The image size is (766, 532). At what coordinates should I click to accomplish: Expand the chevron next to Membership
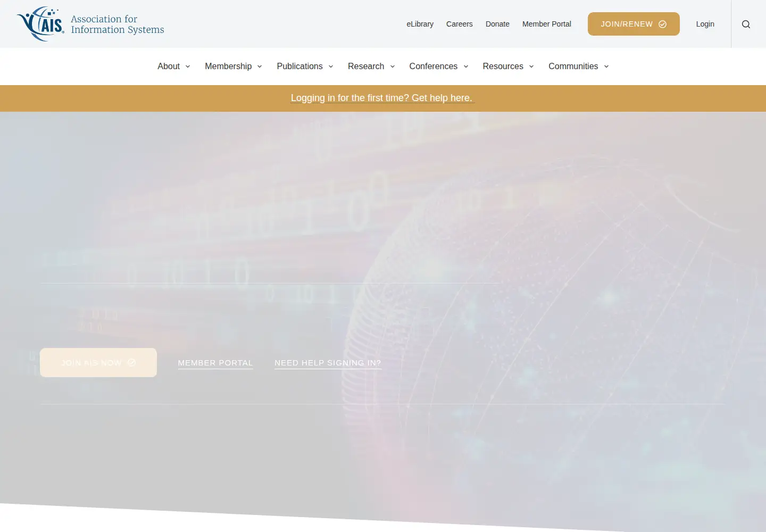coord(260,66)
